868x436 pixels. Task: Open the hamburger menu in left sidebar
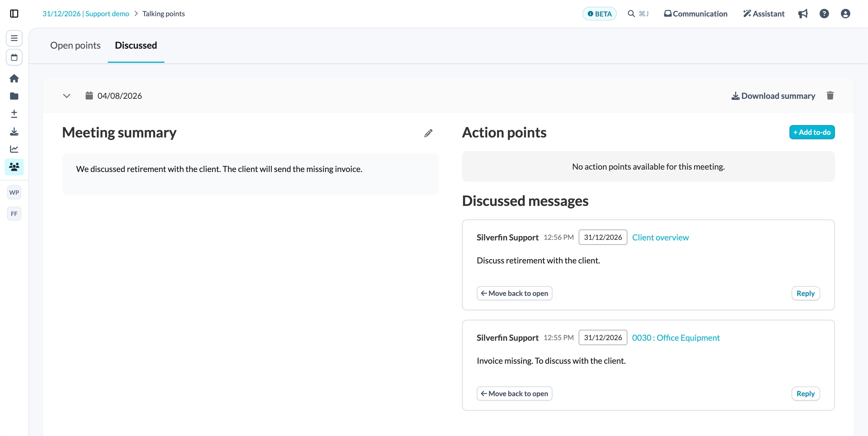coord(14,38)
